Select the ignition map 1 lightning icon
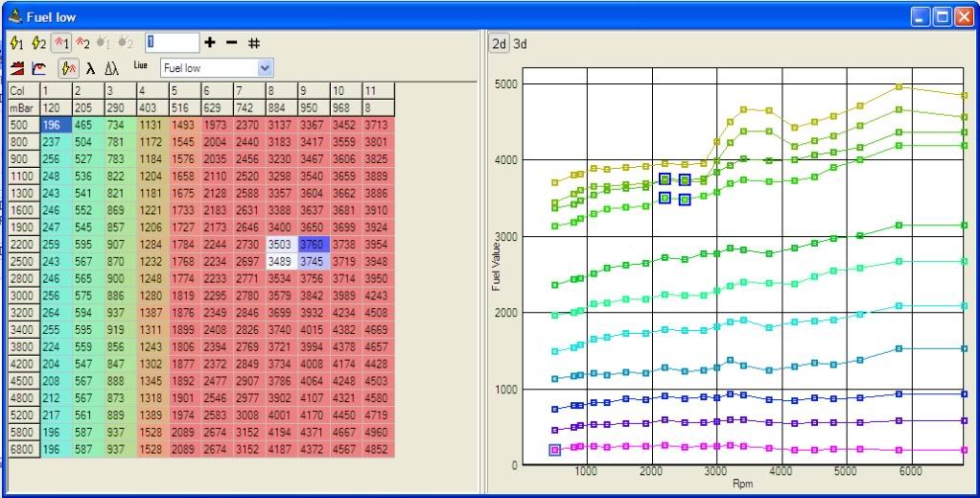 point(16,43)
